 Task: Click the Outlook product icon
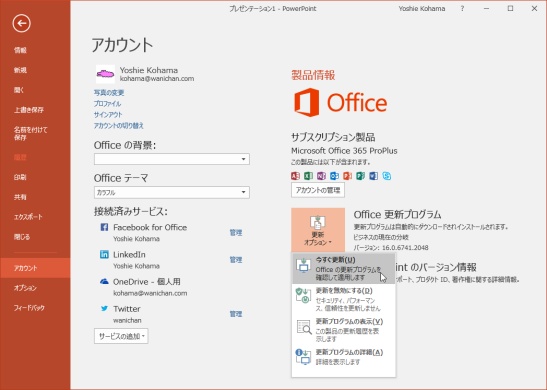pos(334,176)
